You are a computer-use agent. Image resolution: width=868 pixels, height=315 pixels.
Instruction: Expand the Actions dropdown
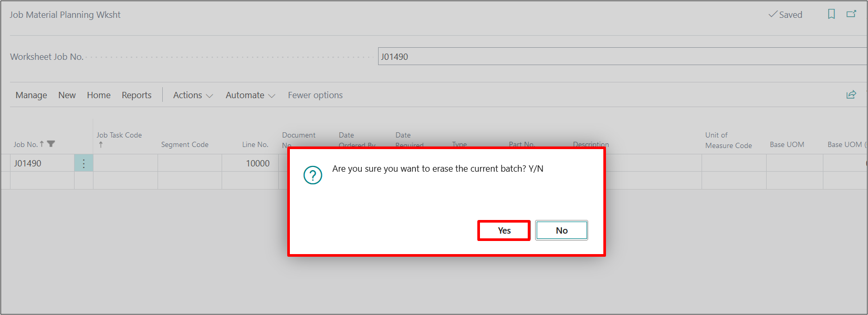click(x=193, y=95)
